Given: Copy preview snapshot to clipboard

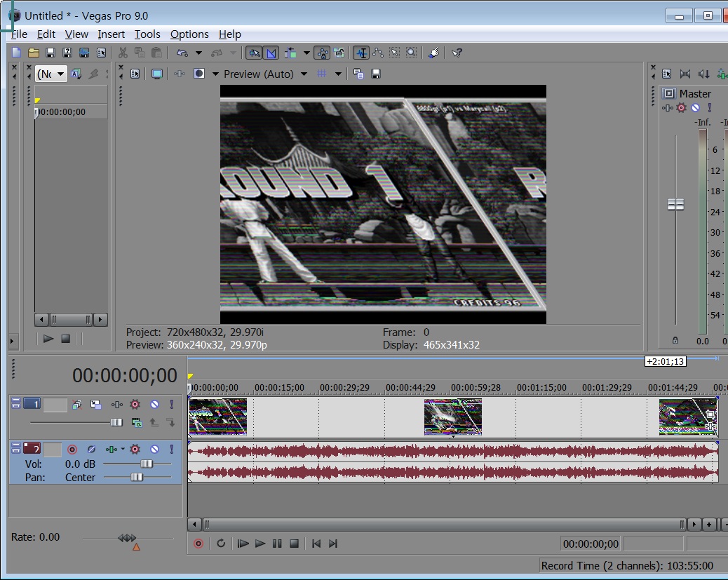Looking at the screenshot, I should pyautogui.click(x=358, y=74).
